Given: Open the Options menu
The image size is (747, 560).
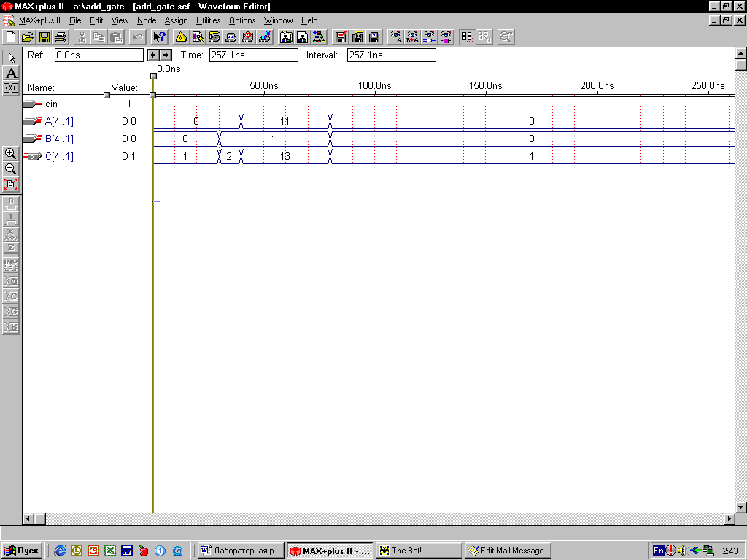Looking at the screenshot, I should click(x=242, y=20).
